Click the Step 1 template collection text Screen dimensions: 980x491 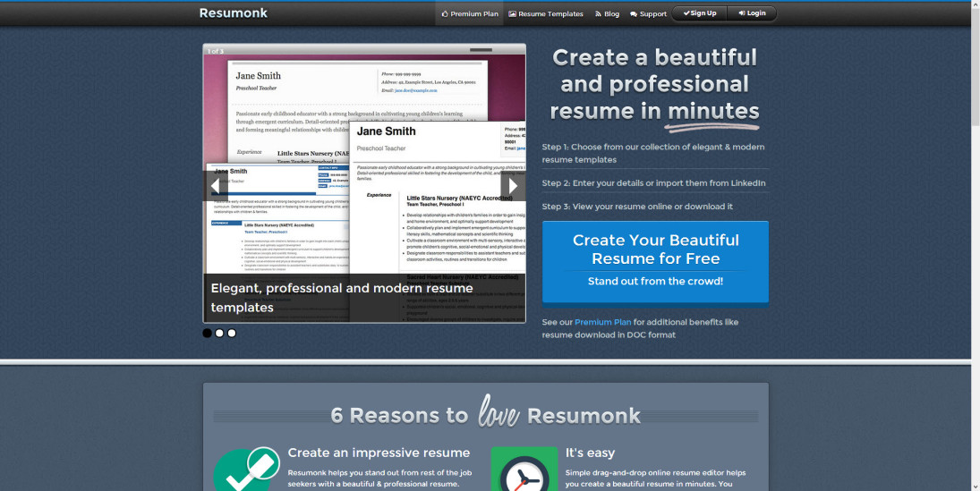(653, 153)
